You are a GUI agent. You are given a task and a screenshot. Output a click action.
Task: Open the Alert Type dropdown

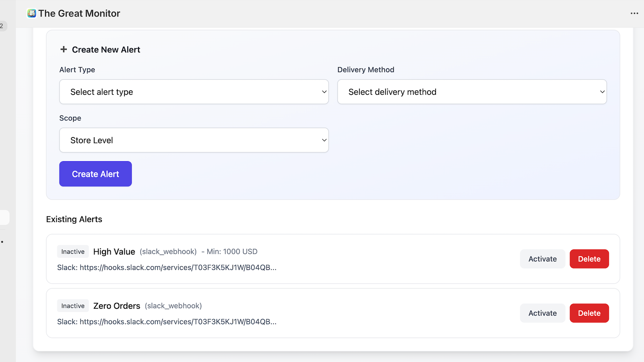[194, 92]
